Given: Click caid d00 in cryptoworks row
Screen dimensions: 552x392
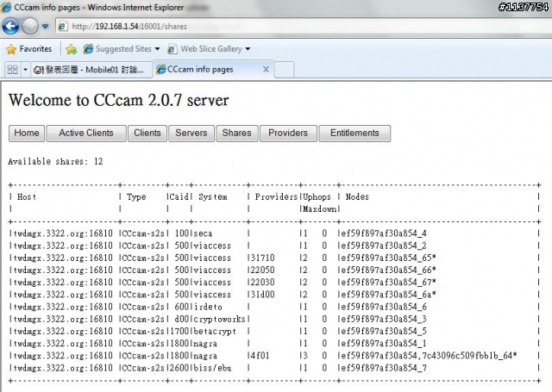Looking at the screenshot, I should [x=182, y=320].
